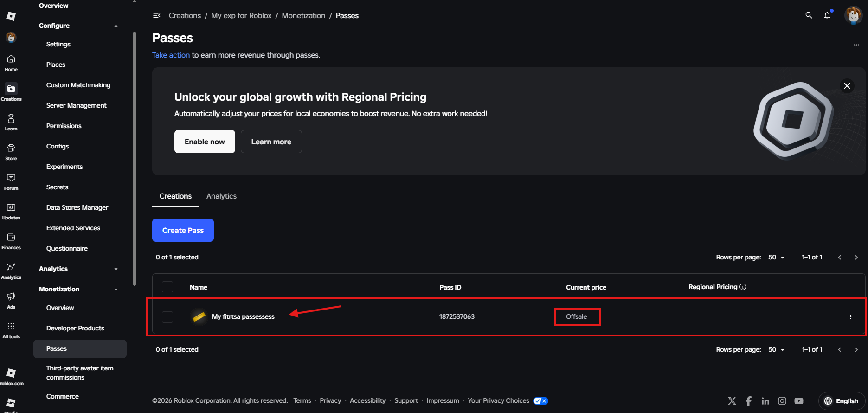Screen dimensions: 868x413
Task: Click Enable now for Regional Pricing
Action: point(205,142)
